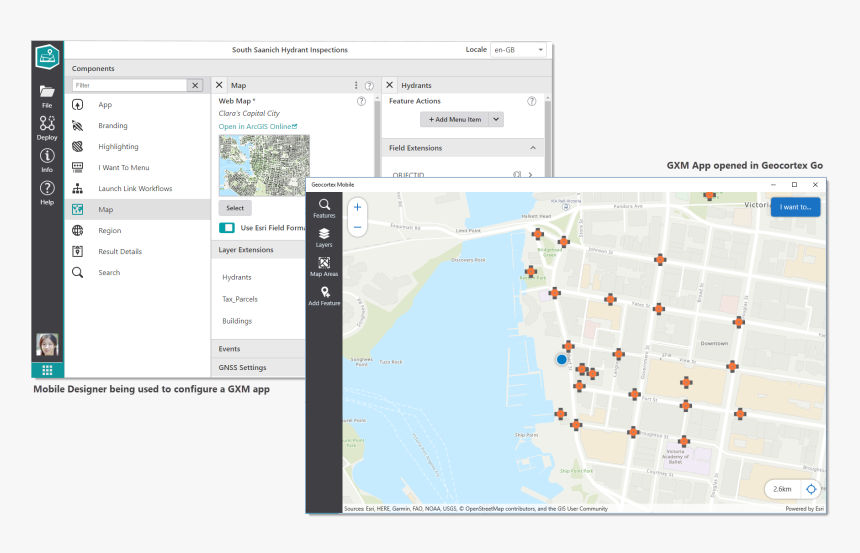The width and height of the screenshot is (860, 553).
Task: Open the Features search tool
Action: coord(324,208)
